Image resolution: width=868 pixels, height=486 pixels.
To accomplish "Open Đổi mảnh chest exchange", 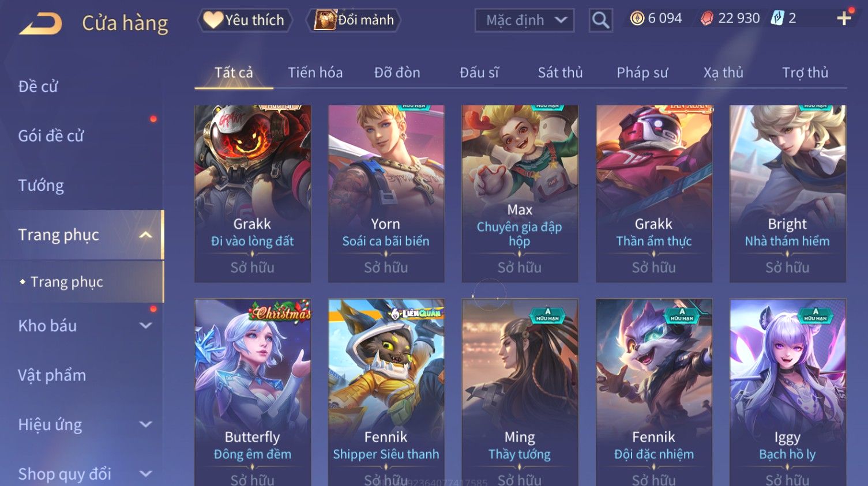I will (355, 20).
